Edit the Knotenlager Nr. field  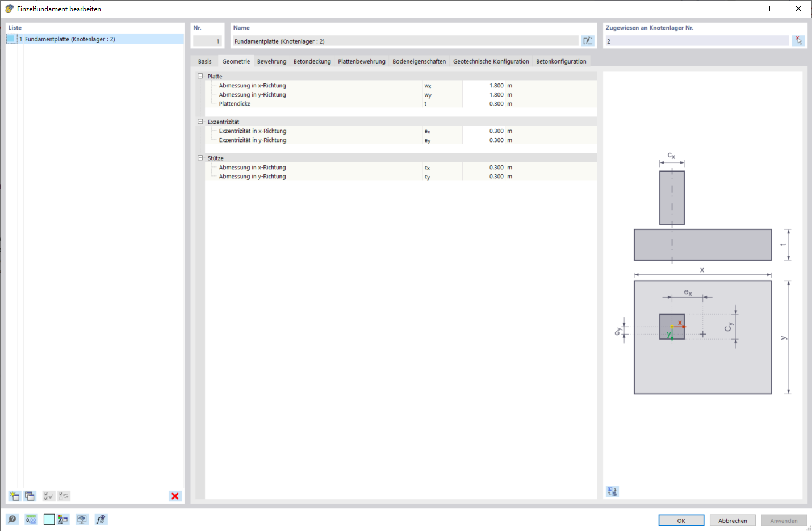(697, 41)
